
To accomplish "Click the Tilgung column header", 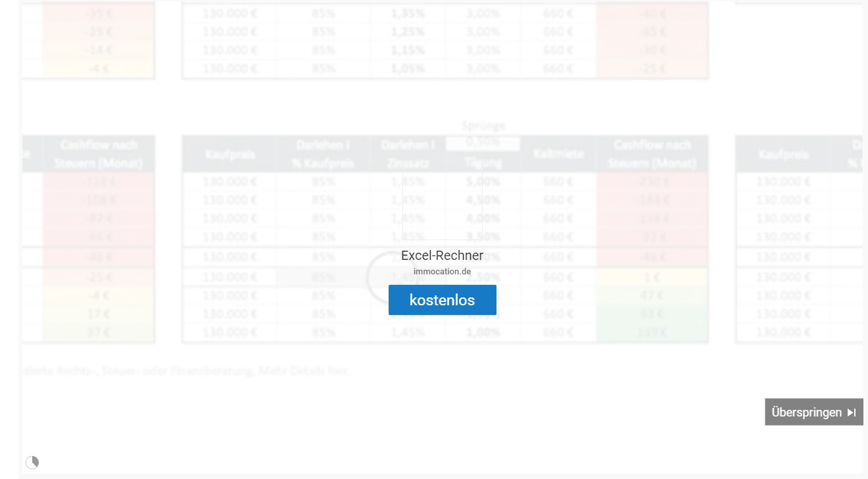I will [483, 162].
